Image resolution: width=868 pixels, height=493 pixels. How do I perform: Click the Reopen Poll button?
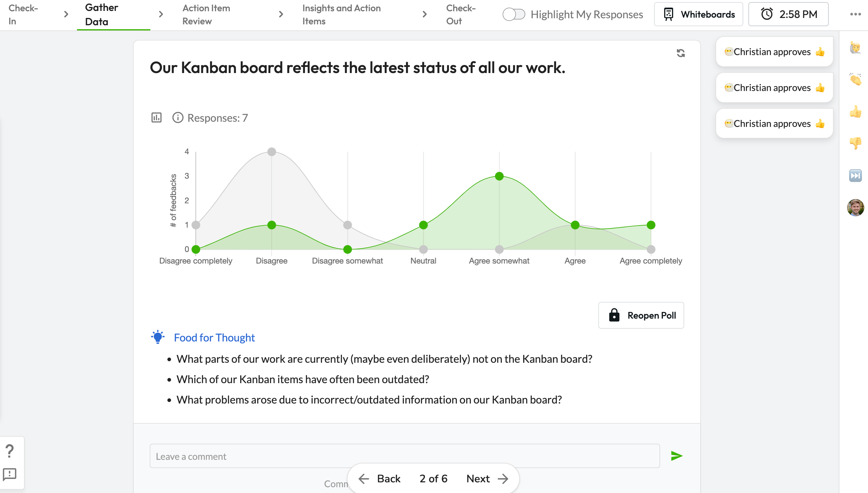click(x=642, y=315)
